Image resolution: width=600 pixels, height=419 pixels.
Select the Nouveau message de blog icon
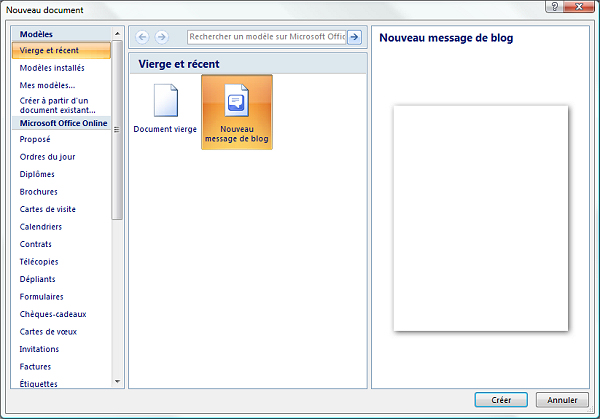tap(236, 104)
